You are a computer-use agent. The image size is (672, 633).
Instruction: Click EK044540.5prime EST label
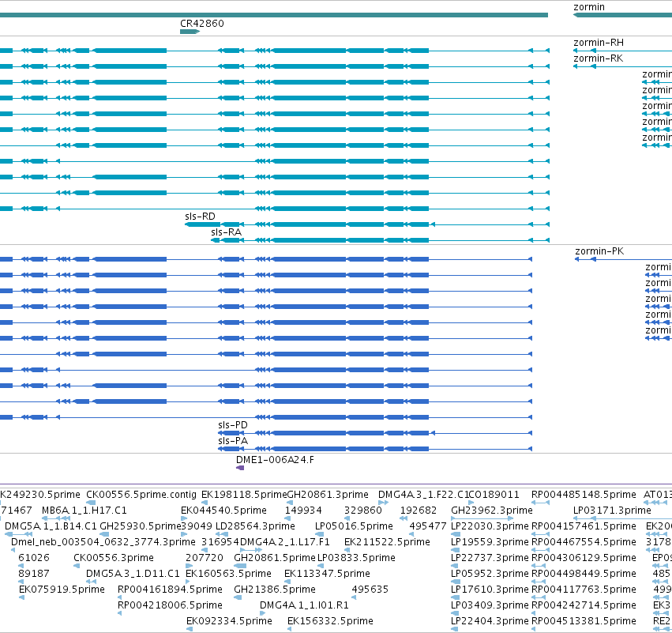(223, 511)
